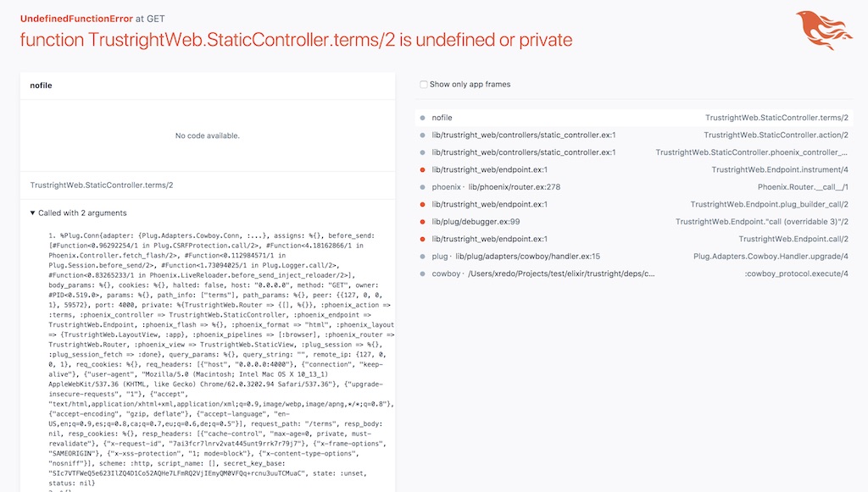Select the Endpoint.plug_builder_call/2 frame
Screen dimensions: 868x492
point(634,204)
